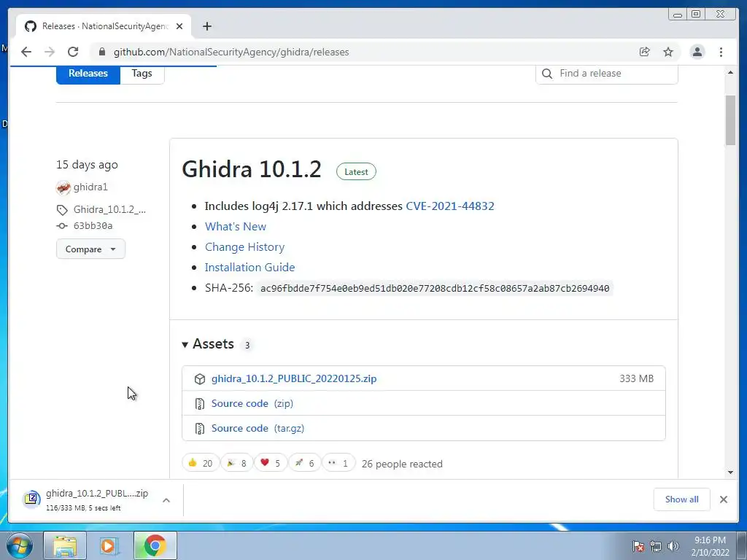Open Windows Explorer from taskbar
This screenshot has width=747, height=560.
point(65,545)
